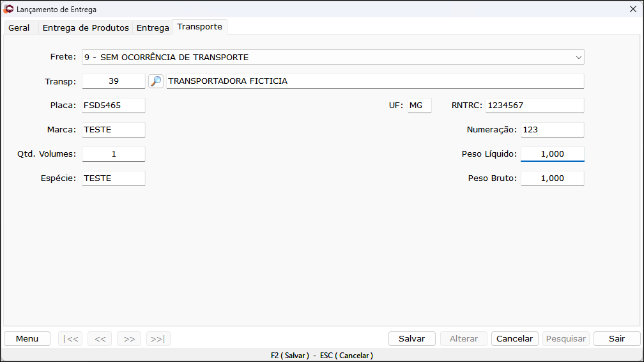Close the Lançamento de Entrega window
The width and height of the screenshot is (644, 362).
pyautogui.click(x=633, y=9)
